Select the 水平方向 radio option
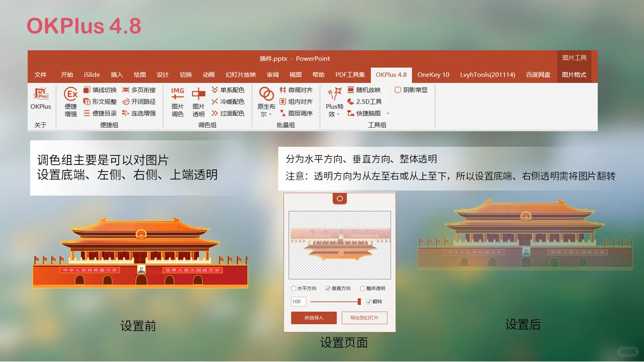Image resolution: width=644 pixels, height=362 pixels. (x=304, y=289)
